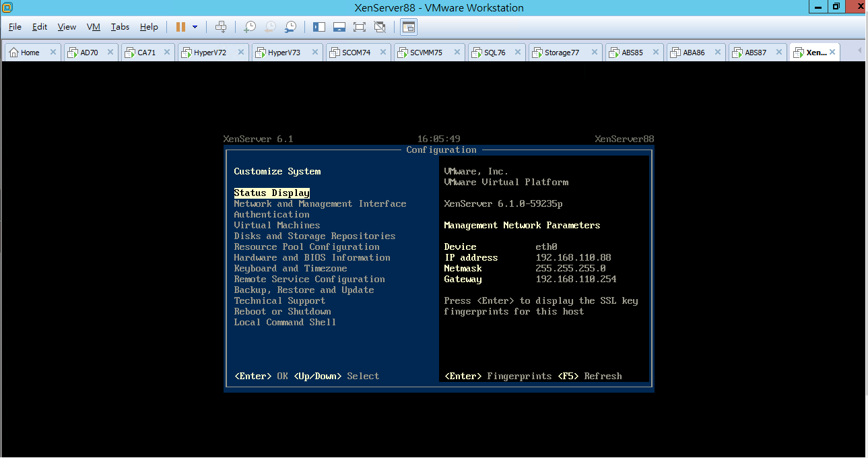Switch to the Storage77 tab

(x=566, y=53)
